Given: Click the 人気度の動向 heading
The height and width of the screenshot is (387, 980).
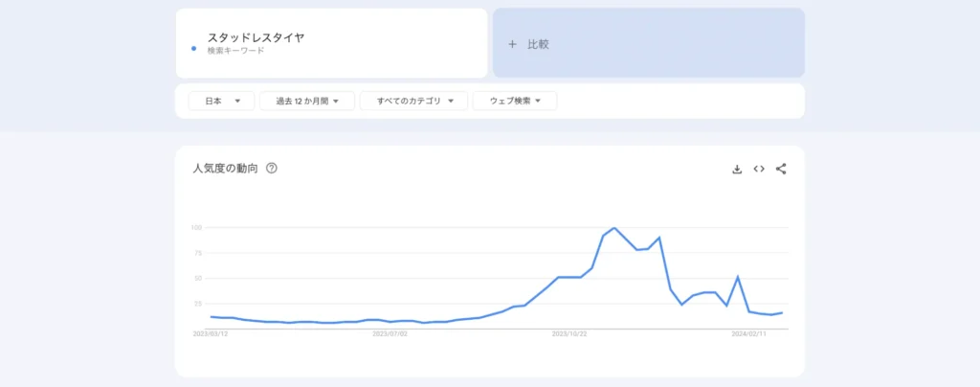Looking at the screenshot, I should click(225, 169).
